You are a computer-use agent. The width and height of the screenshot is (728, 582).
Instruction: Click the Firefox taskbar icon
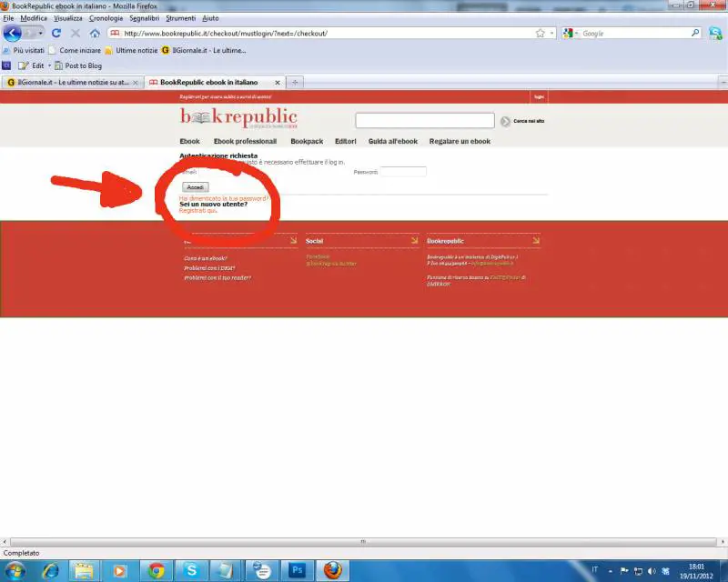[332, 571]
